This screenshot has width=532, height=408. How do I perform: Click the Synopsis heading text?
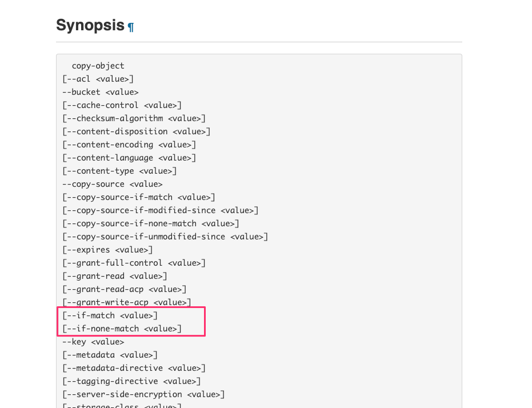90,26
